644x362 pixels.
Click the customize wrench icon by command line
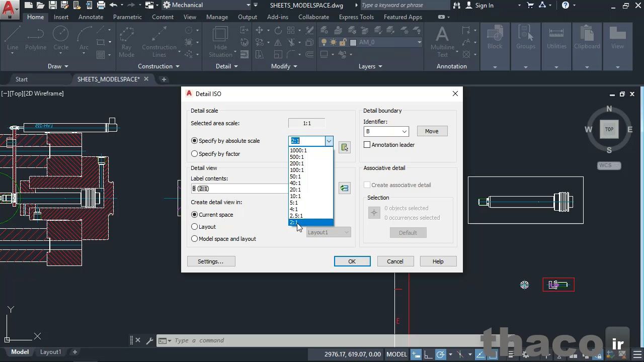149,340
